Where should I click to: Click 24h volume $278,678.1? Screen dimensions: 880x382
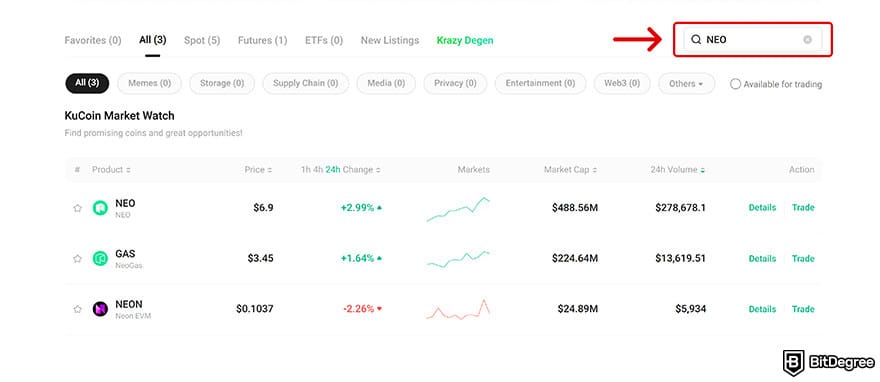(x=680, y=208)
